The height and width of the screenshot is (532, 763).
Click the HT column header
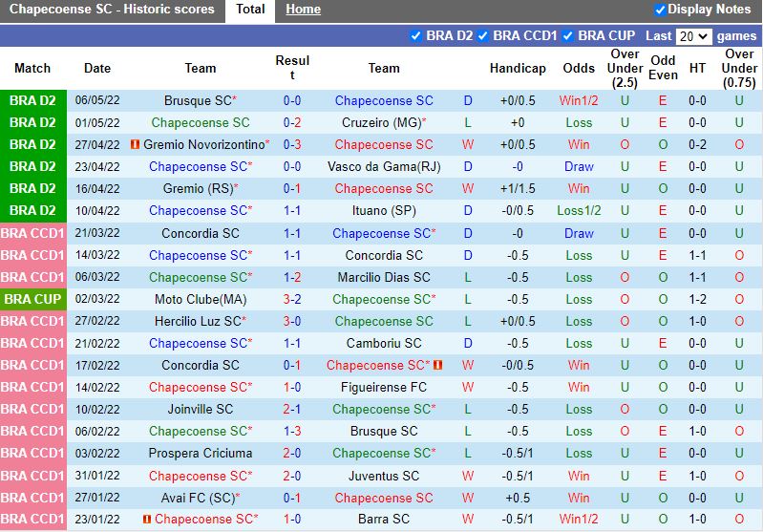[x=697, y=69]
